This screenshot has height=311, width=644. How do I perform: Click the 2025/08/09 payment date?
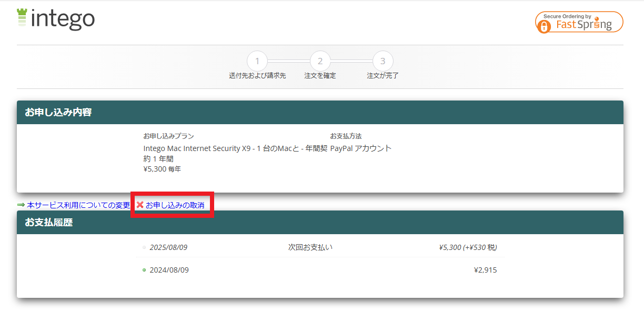[168, 247]
